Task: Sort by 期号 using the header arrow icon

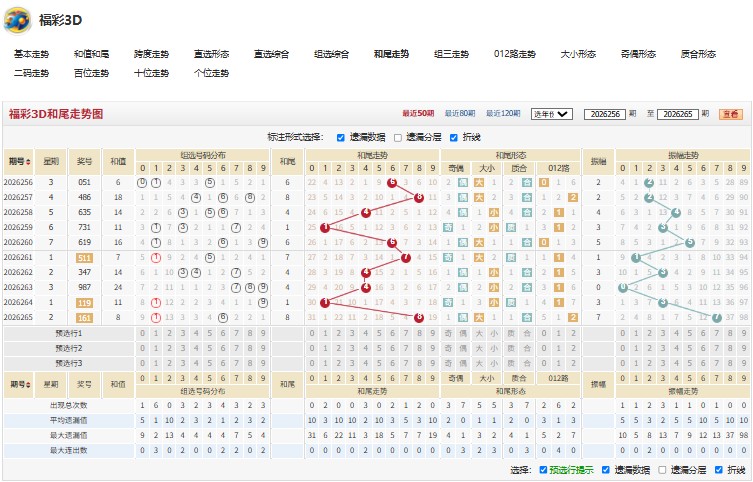Action: pyautogui.click(x=29, y=162)
